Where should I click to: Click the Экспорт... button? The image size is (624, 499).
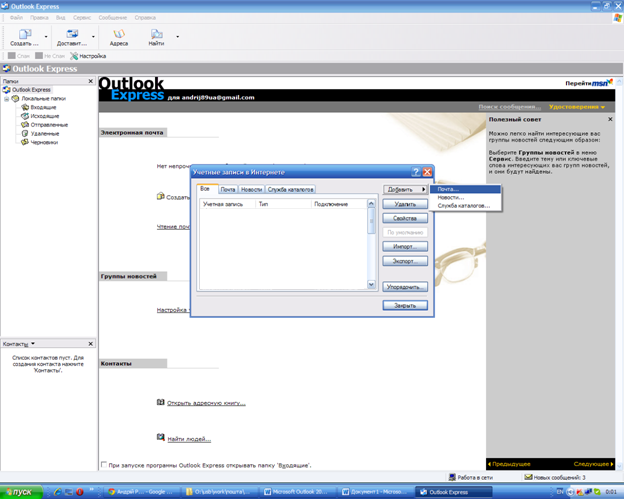coord(405,261)
